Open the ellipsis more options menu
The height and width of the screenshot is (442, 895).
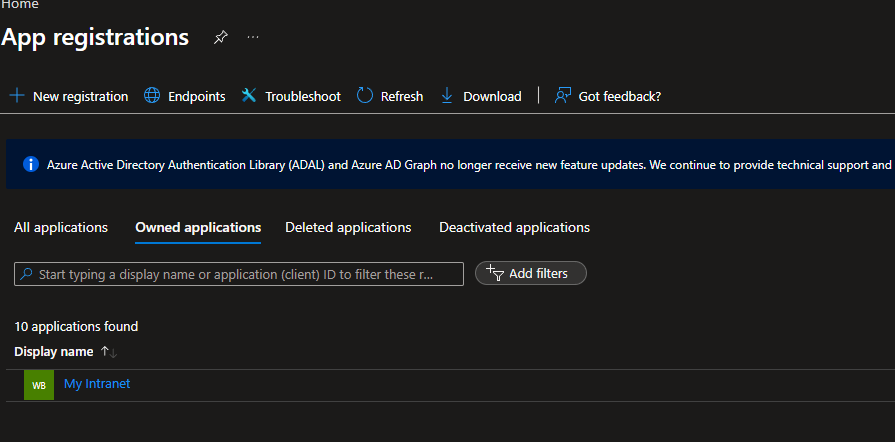point(253,37)
